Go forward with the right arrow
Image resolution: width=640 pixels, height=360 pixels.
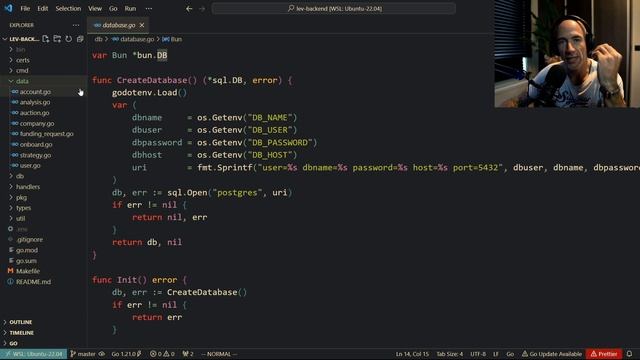coord(202,9)
